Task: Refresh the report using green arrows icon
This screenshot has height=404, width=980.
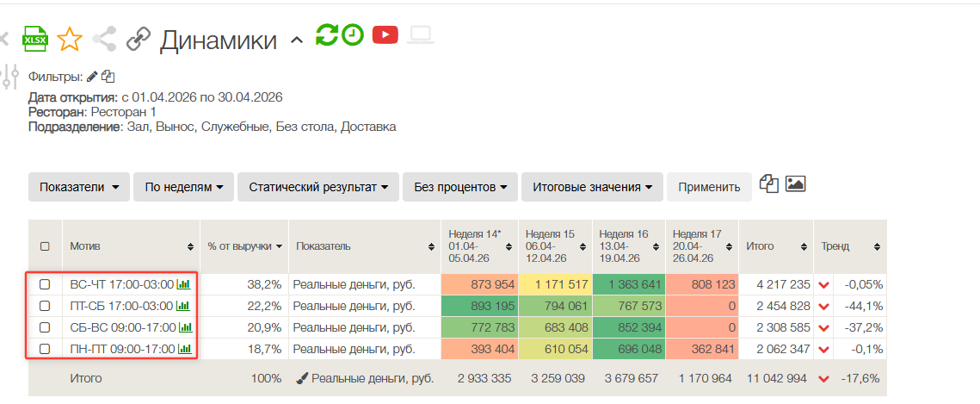Action: pyautogui.click(x=326, y=35)
